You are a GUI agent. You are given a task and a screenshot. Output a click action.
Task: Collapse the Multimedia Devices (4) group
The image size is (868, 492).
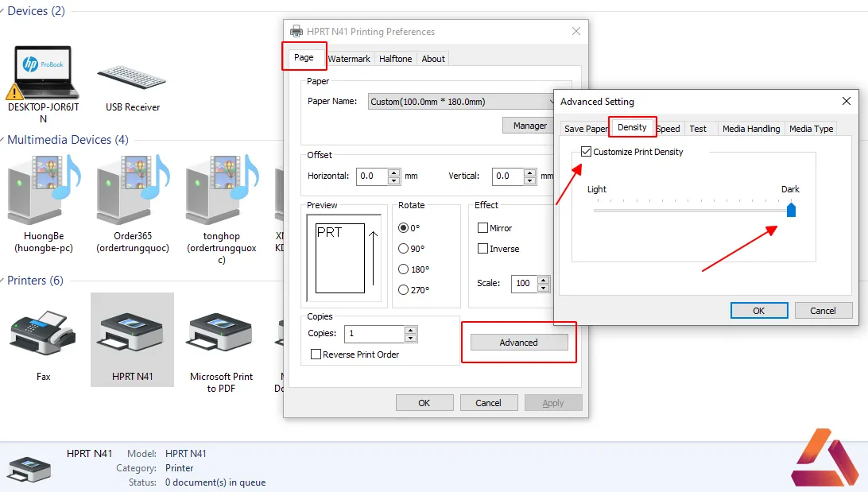coord(2,139)
